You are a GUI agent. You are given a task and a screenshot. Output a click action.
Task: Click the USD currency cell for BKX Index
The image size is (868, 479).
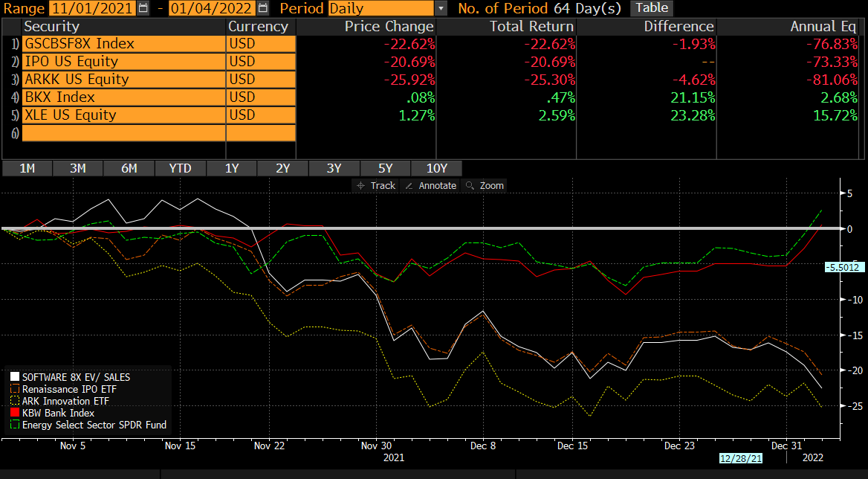point(260,97)
